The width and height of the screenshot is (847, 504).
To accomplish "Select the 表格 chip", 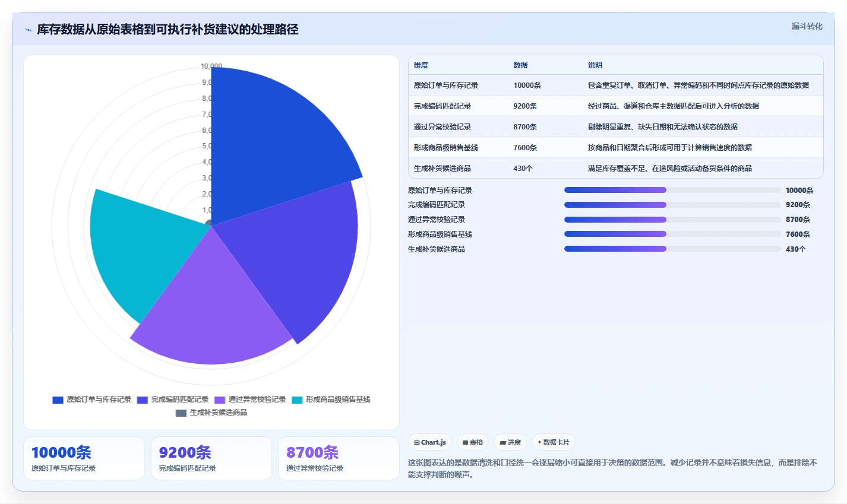I will click(x=473, y=442).
